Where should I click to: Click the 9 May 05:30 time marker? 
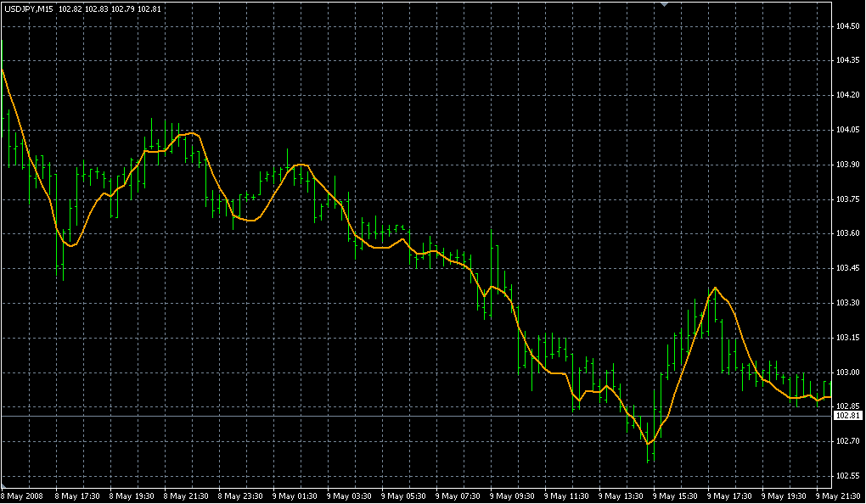tap(407, 496)
